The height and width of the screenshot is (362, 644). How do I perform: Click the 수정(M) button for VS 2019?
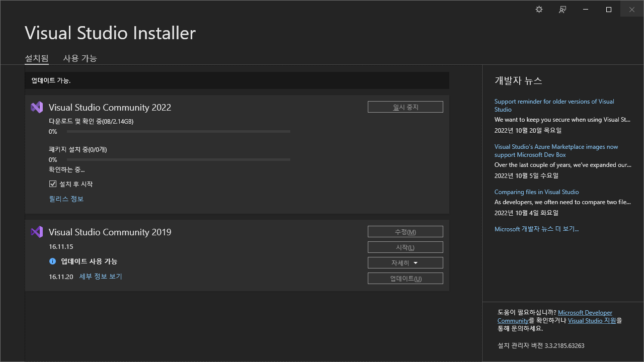tap(406, 232)
